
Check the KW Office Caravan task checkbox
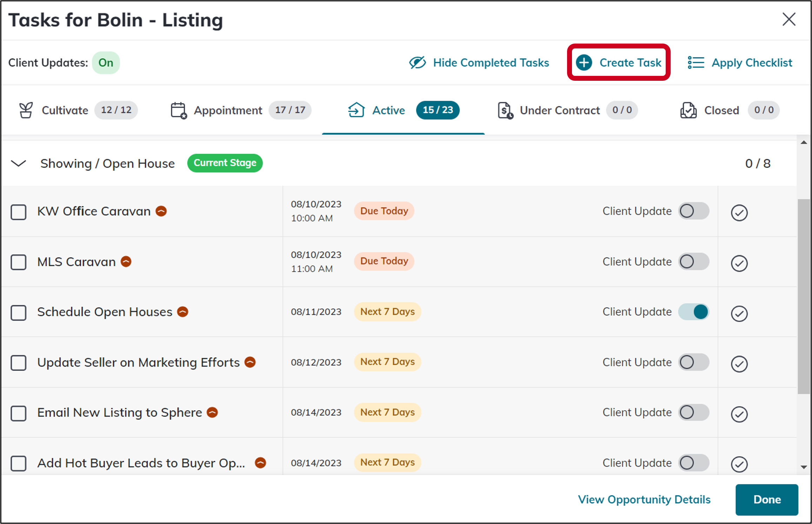click(19, 212)
